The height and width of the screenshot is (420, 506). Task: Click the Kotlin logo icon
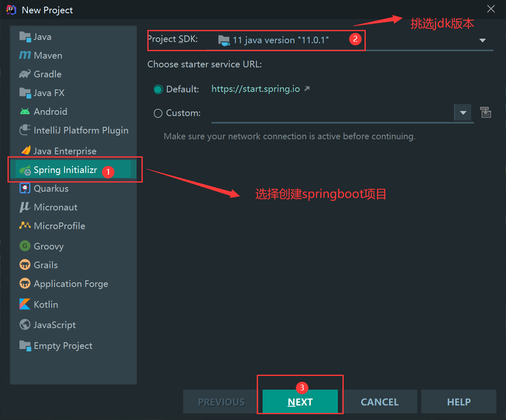(25, 304)
